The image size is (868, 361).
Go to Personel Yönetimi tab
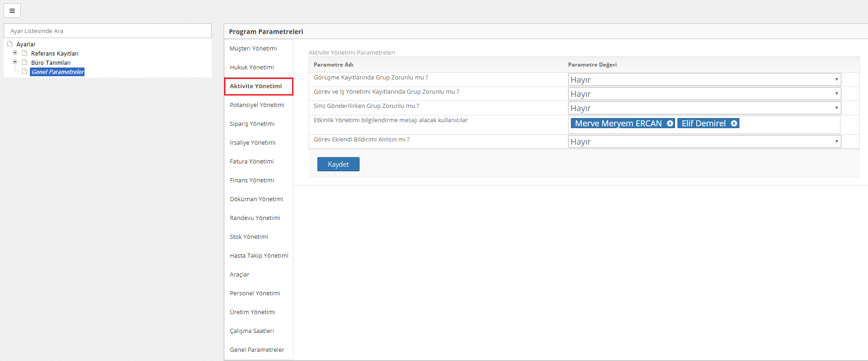[x=255, y=293]
